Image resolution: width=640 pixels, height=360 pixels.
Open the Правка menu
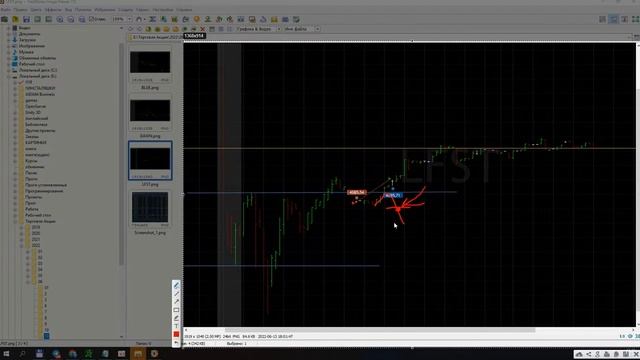(x=20, y=9)
